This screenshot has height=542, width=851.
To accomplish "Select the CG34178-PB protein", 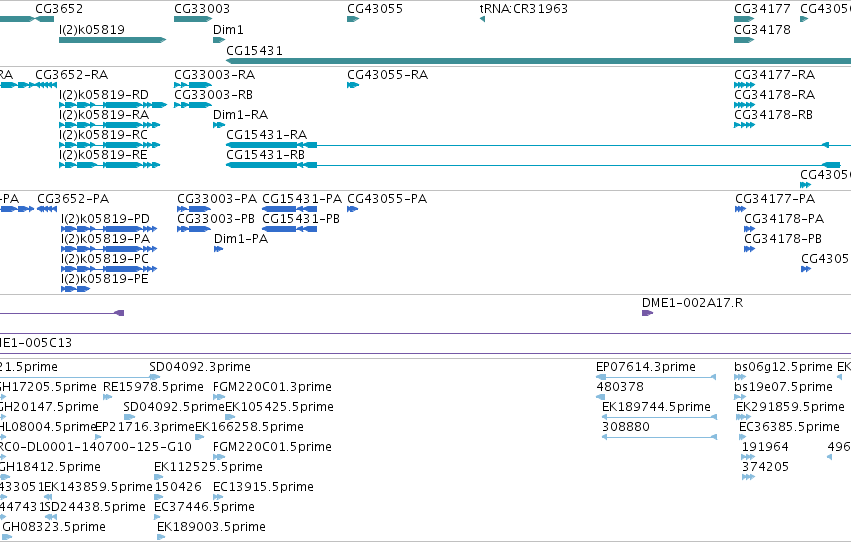I will pyautogui.click(x=750, y=249).
